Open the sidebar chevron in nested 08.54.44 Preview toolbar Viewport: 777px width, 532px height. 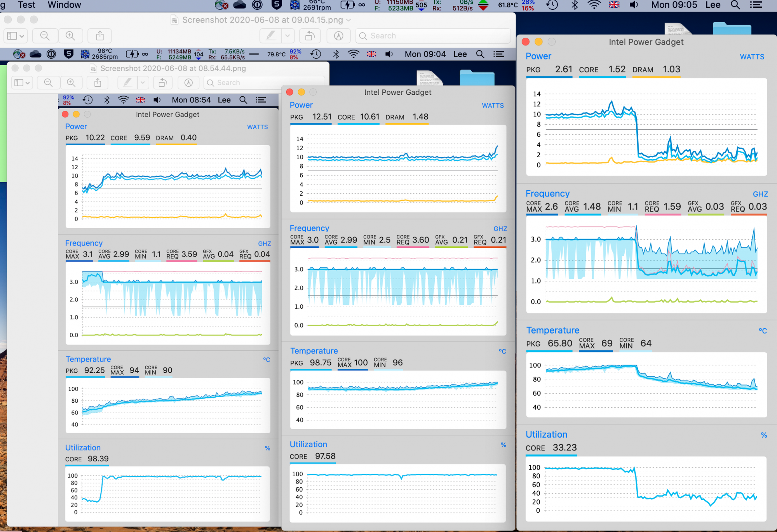pos(27,83)
